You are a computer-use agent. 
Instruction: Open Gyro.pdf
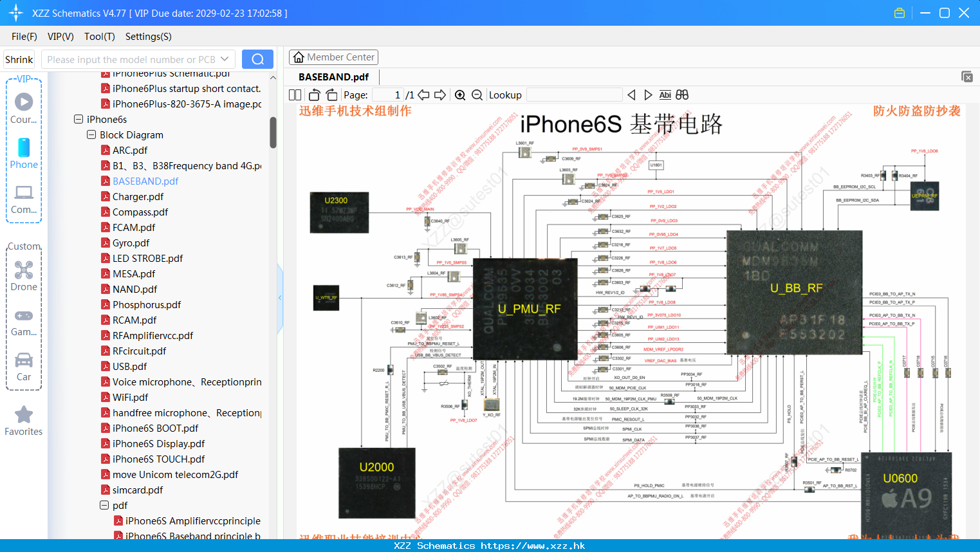[x=131, y=243]
